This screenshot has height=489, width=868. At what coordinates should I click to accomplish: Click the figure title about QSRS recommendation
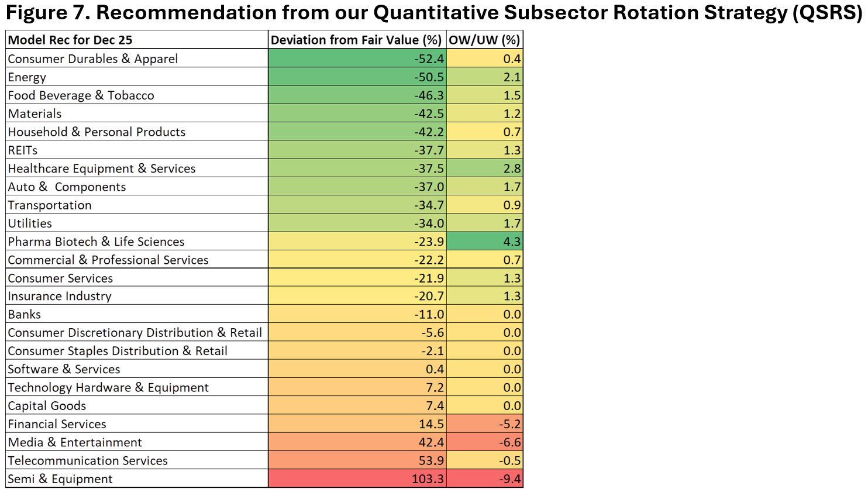pyautogui.click(x=433, y=13)
